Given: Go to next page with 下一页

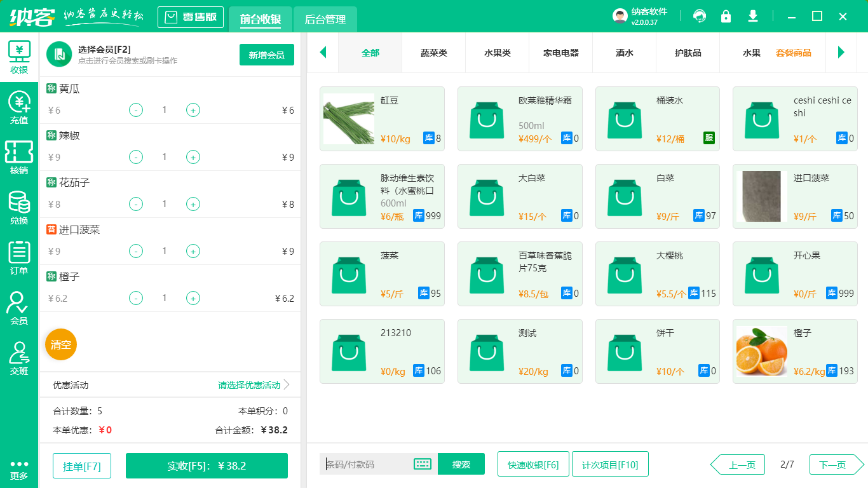Looking at the screenshot, I should coord(837,464).
